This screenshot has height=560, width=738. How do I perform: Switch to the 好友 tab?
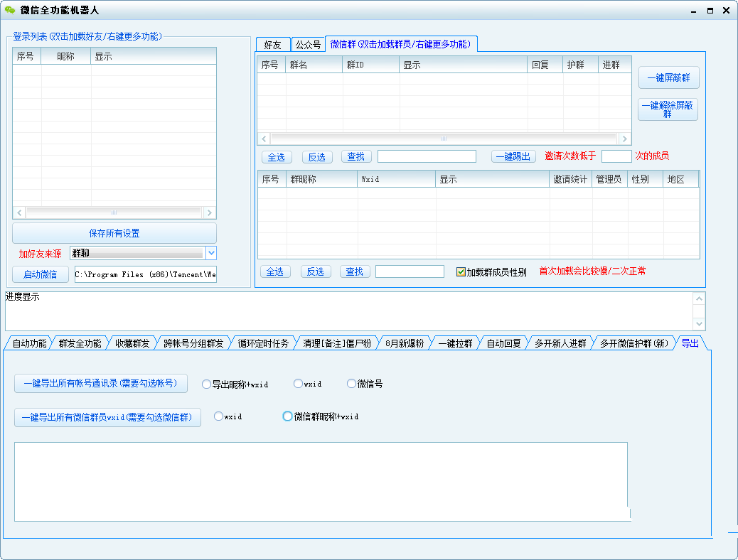tap(272, 45)
